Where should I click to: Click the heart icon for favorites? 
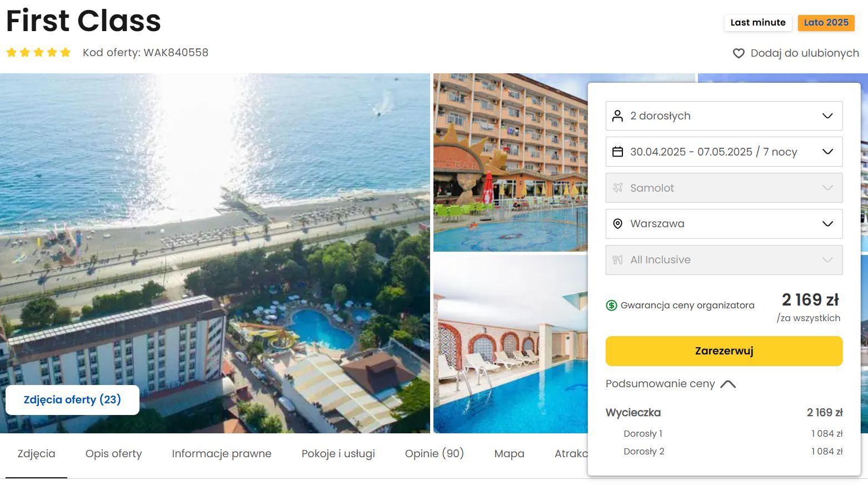pyautogui.click(x=739, y=53)
